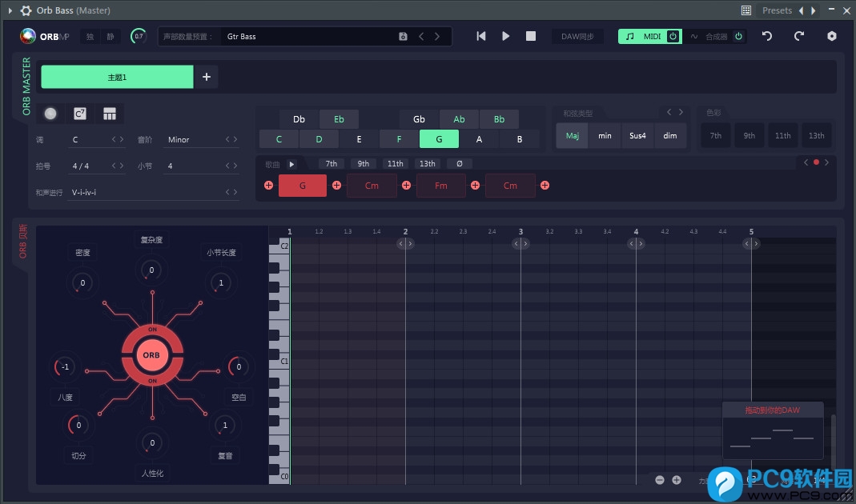Select the Fm chord block
The width and height of the screenshot is (856, 504).
point(441,186)
